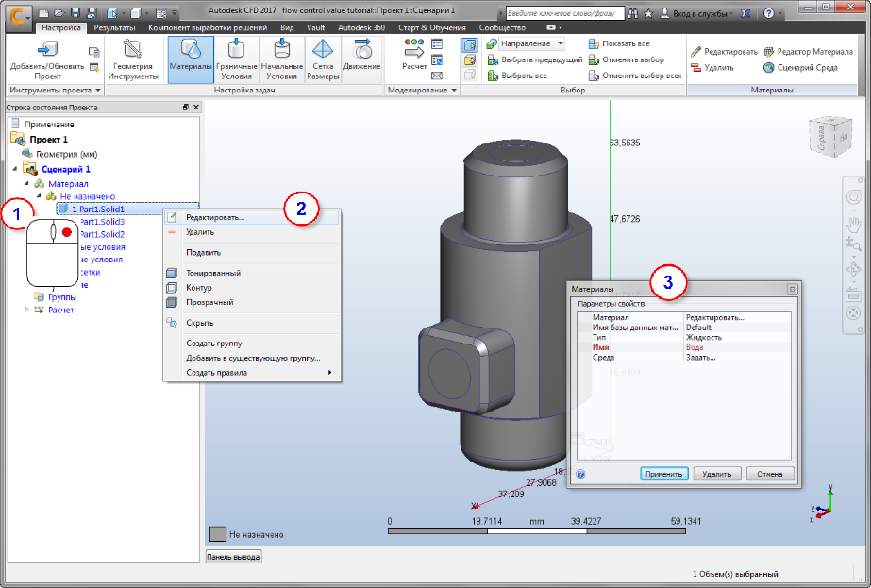Expand the Расчет tree node

coord(26,310)
